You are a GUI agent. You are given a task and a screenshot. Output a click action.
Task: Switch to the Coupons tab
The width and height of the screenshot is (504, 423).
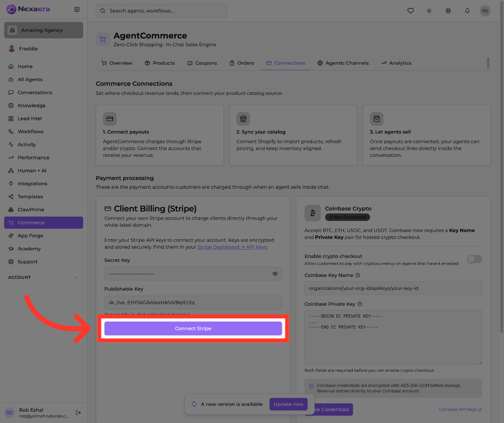pos(202,63)
